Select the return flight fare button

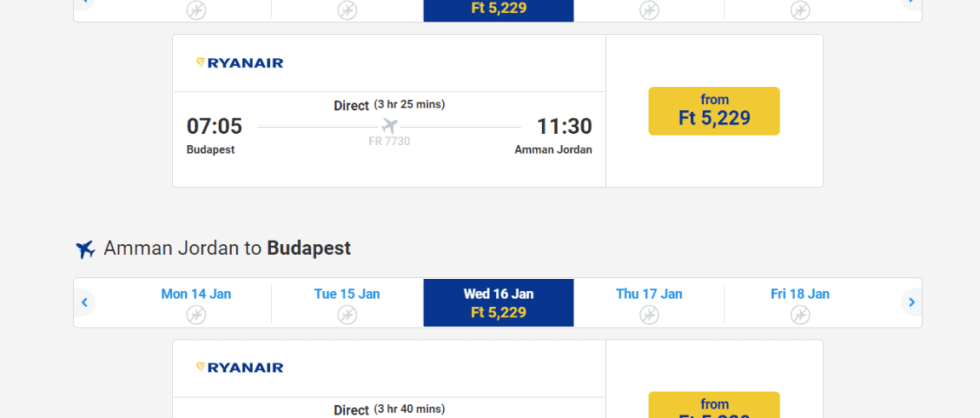[714, 405]
